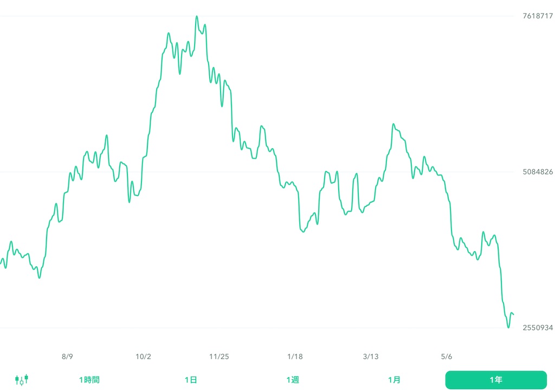555x392 pixels.
Task: Tap the active 1年 timeframe button
Action: click(496, 380)
